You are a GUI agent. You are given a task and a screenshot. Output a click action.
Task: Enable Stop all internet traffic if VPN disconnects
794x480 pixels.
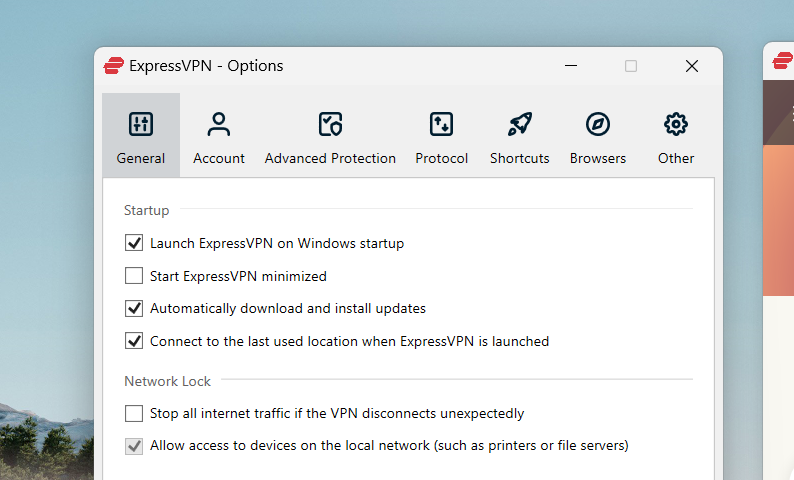click(x=134, y=413)
